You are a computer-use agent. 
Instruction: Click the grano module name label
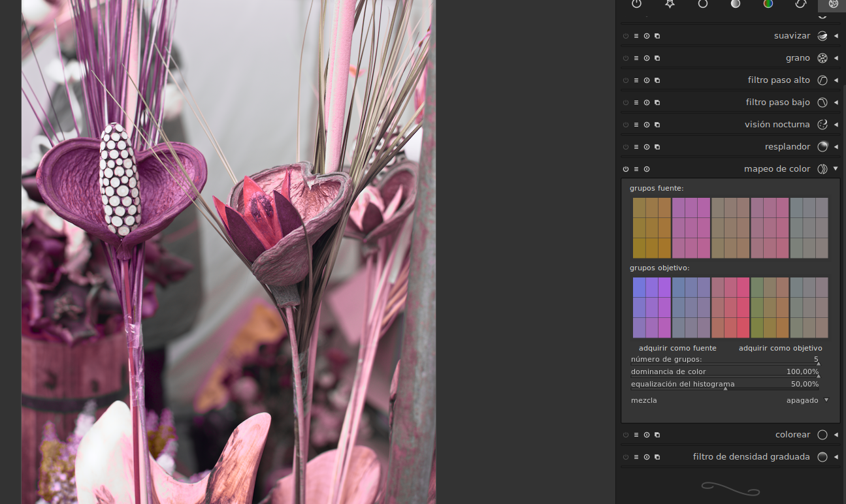pyautogui.click(x=798, y=58)
